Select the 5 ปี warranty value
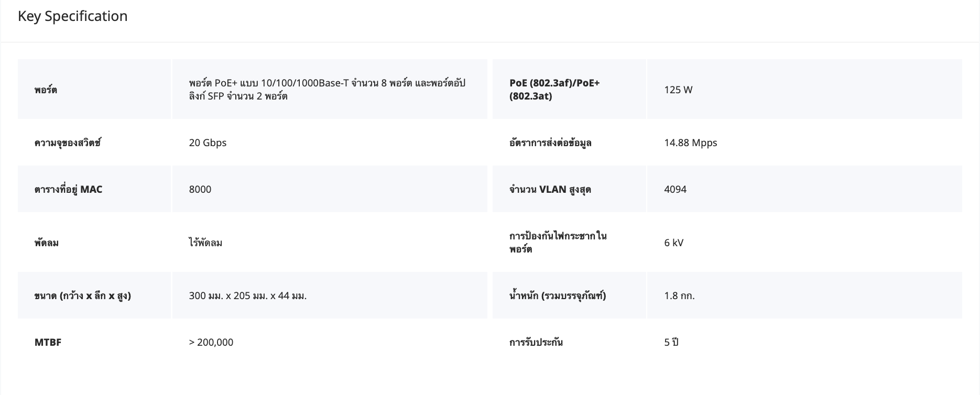 click(x=671, y=342)
